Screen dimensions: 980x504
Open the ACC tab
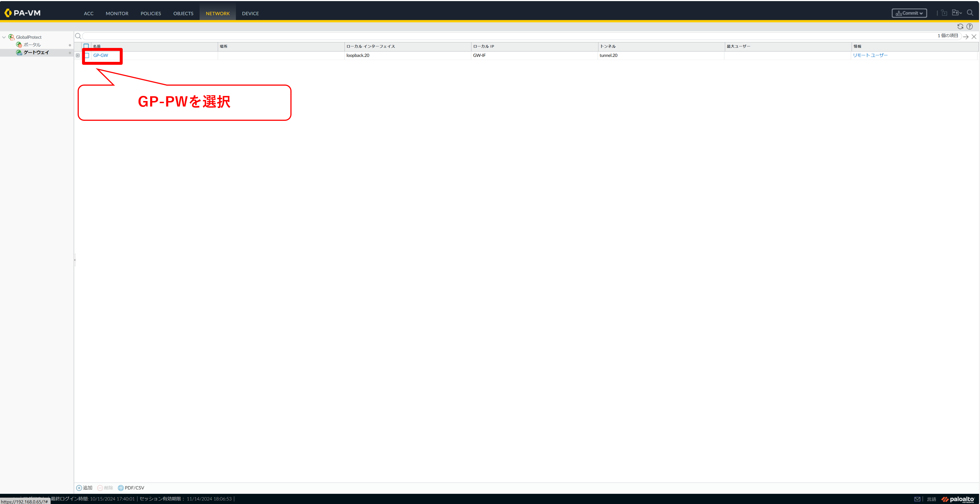click(x=89, y=13)
